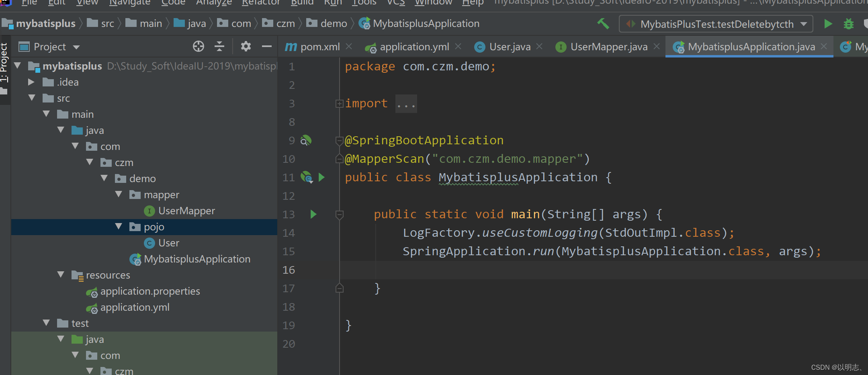The image size is (868, 375).
Task: Switch to the UserMapper.java tab
Action: pyautogui.click(x=608, y=46)
